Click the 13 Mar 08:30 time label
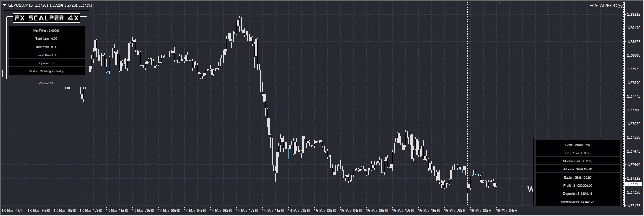The width and height of the screenshot is (644, 216). (65, 211)
